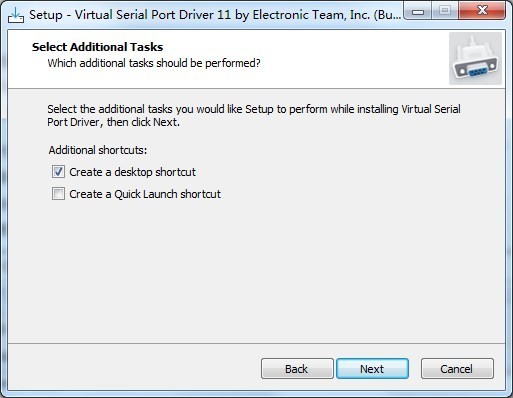The height and width of the screenshot is (398, 513).
Task: Click the 'Additional shortcuts:' label
Action: 98,150
